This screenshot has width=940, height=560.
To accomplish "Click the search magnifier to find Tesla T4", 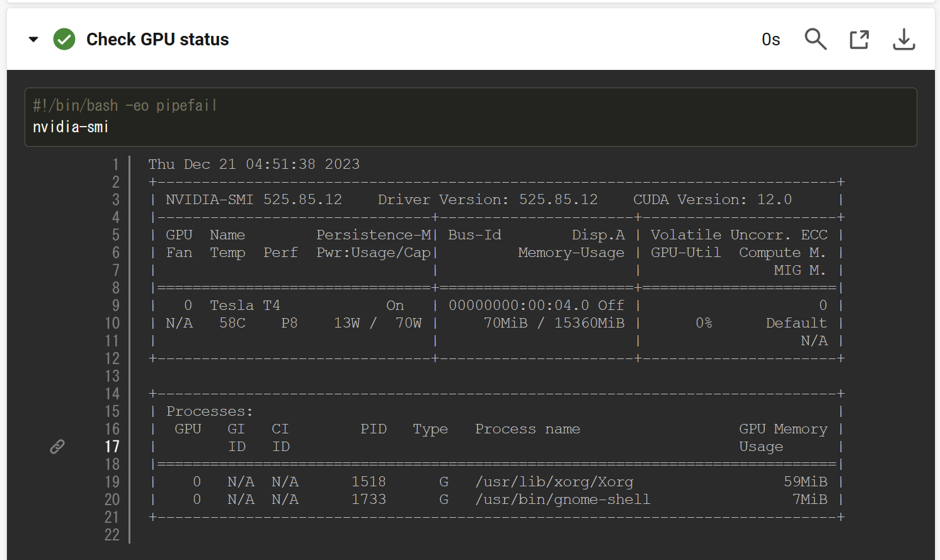I will click(x=815, y=39).
